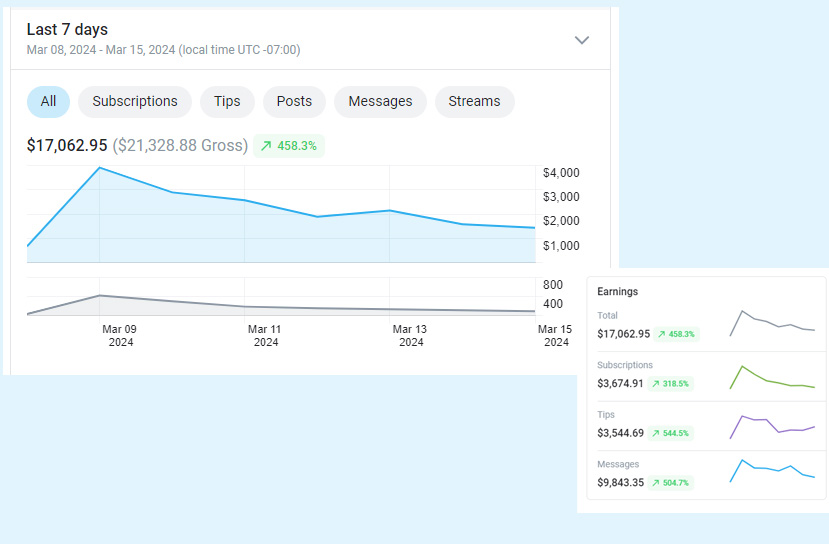
Task: Select the All filter pill
Action: [x=48, y=101]
